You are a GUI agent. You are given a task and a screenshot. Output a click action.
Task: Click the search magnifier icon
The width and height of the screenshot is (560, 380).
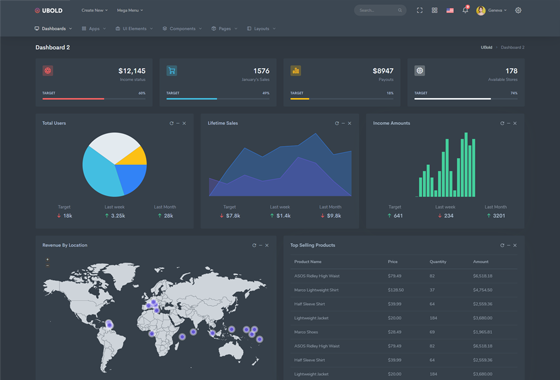pyautogui.click(x=400, y=10)
